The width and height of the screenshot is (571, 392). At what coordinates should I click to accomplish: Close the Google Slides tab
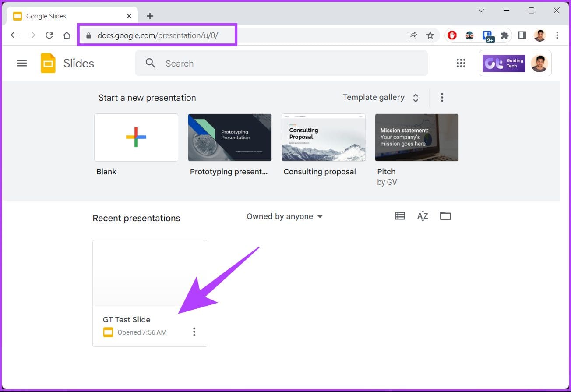129,16
